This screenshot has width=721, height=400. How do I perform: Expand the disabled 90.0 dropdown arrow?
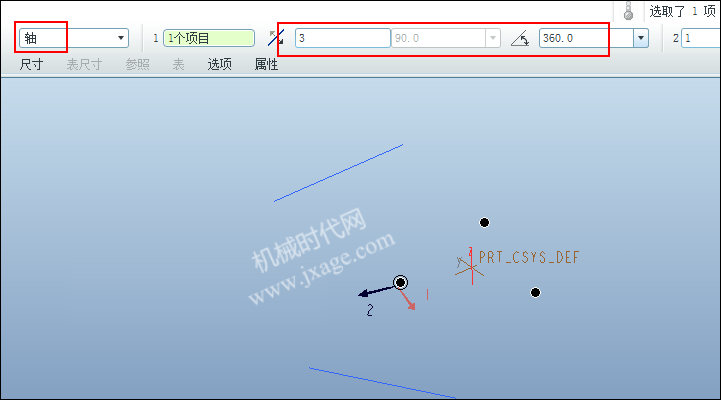[493, 38]
